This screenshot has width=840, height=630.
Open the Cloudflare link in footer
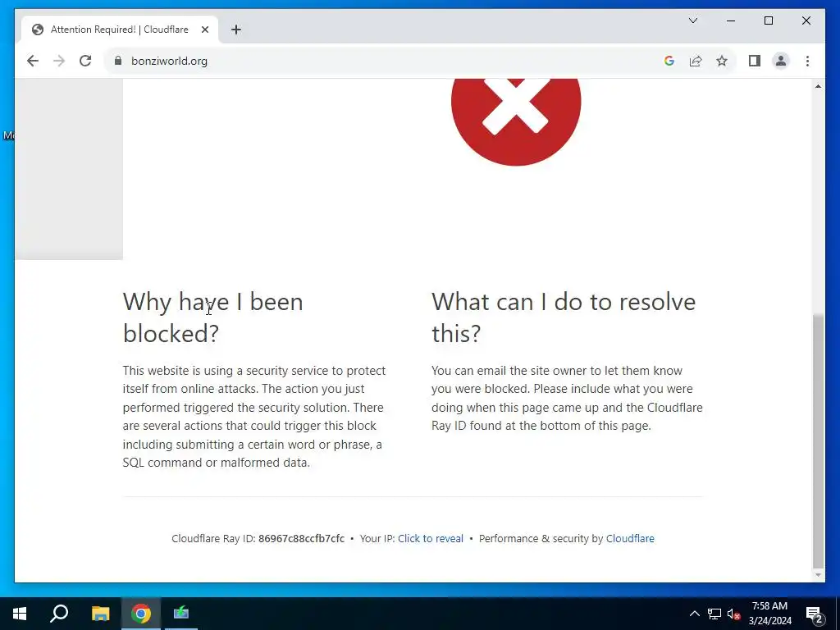(630, 538)
